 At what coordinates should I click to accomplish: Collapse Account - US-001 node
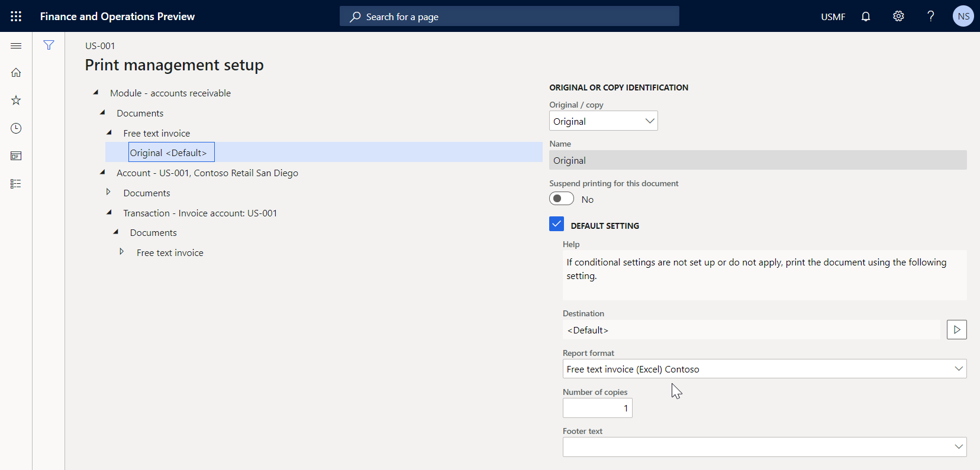102,172
